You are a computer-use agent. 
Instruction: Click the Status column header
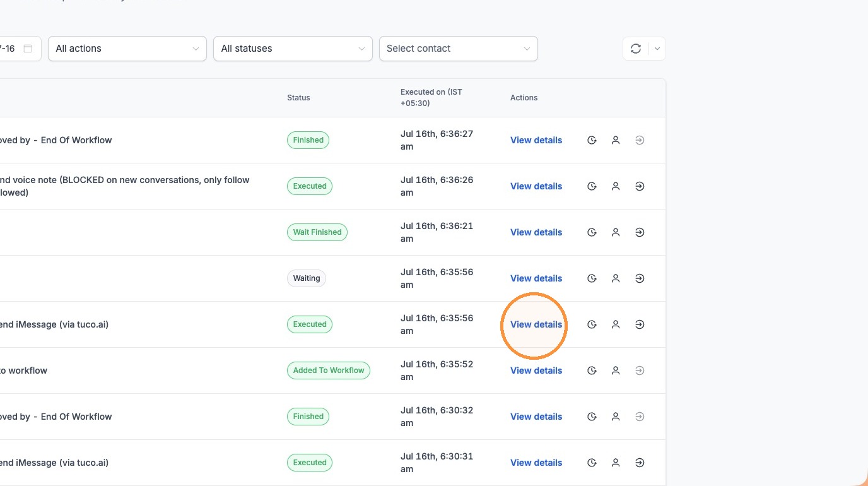pos(298,98)
